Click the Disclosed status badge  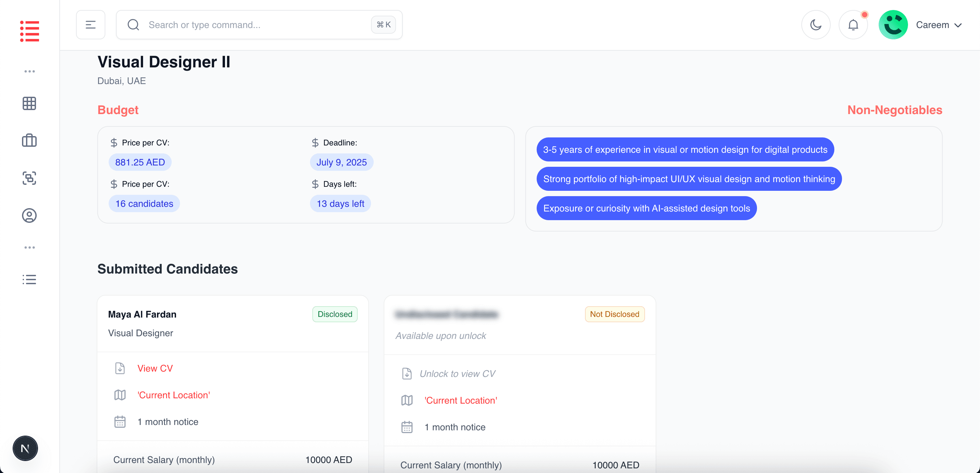(335, 314)
